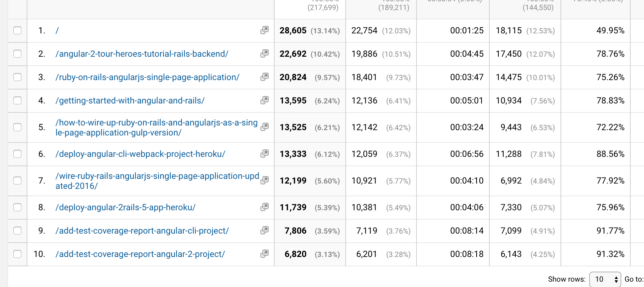
Task: Open deploy-angular-cli-webpack-project-heroku popout icon
Action: click(265, 154)
